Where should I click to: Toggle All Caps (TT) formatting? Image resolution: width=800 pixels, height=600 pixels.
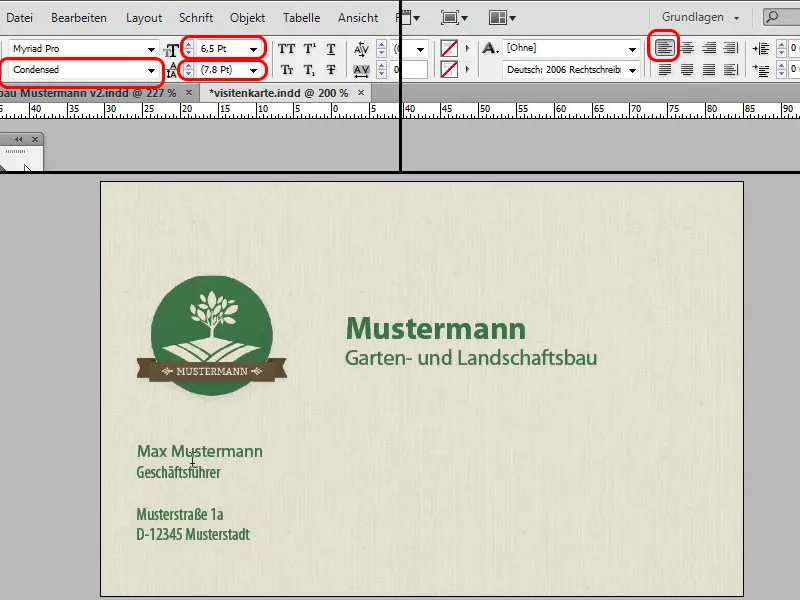(286, 49)
